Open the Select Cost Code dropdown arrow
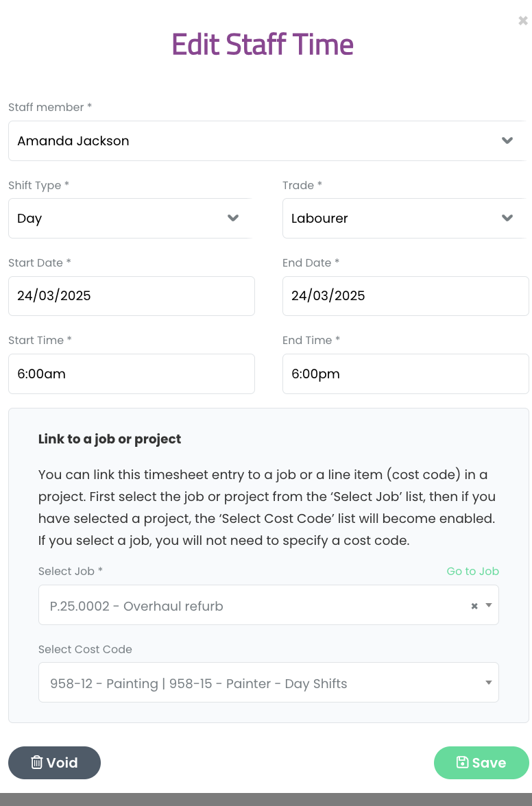 489,683
